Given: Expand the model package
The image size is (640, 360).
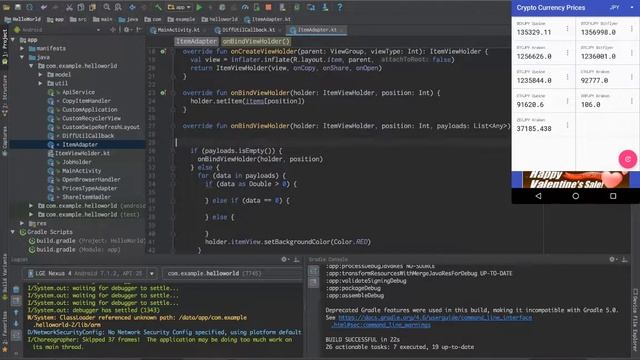Looking at the screenshot, I should click(40, 75).
